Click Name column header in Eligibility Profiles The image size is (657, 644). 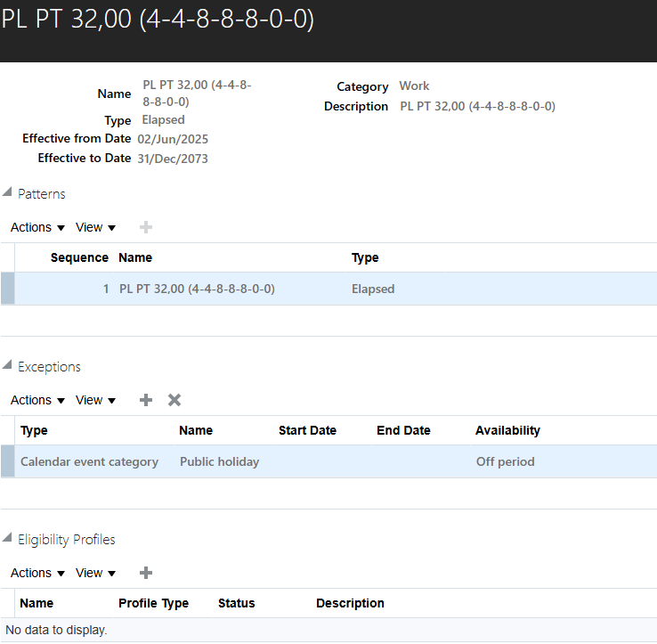point(36,603)
